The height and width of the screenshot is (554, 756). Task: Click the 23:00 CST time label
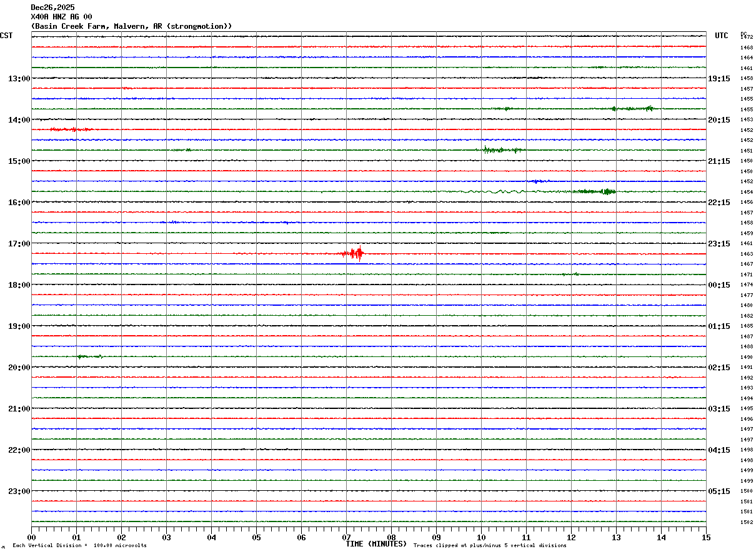click(19, 491)
